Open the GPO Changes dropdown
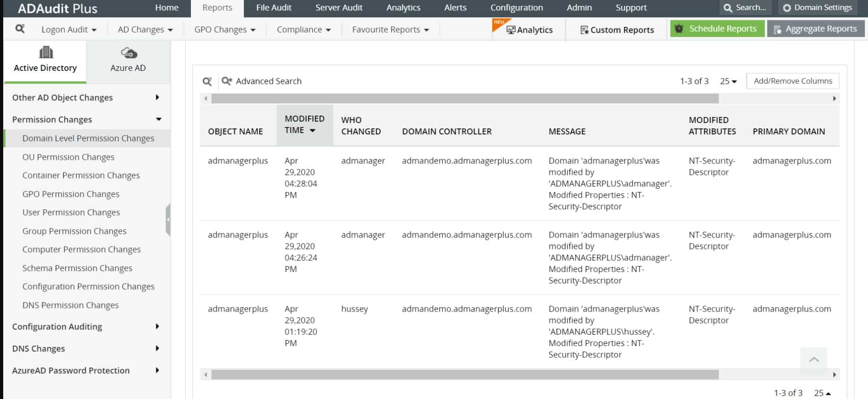The height and width of the screenshot is (399, 868). click(224, 29)
